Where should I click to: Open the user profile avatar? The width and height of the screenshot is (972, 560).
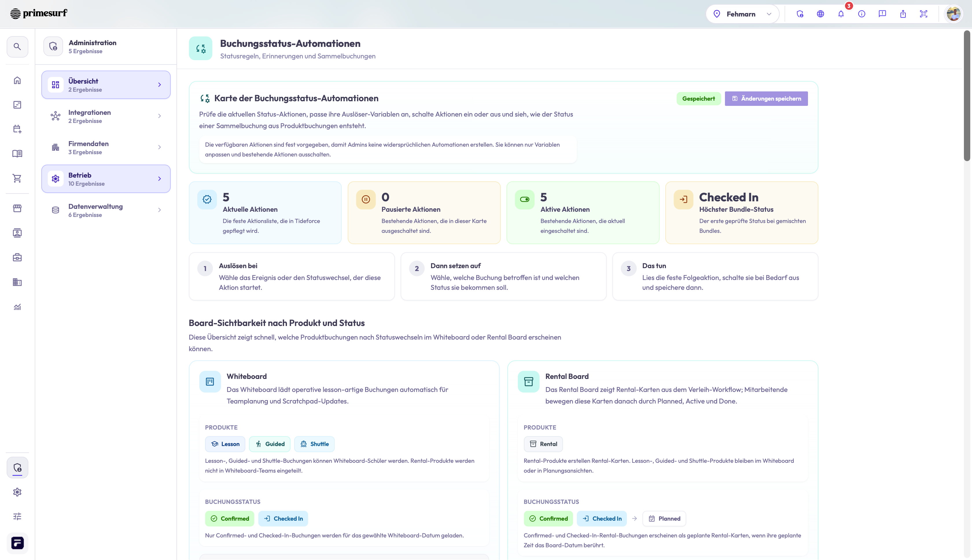click(954, 14)
